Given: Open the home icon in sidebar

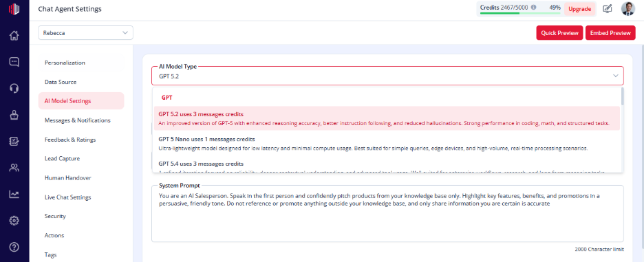Looking at the screenshot, I should tap(14, 36).
